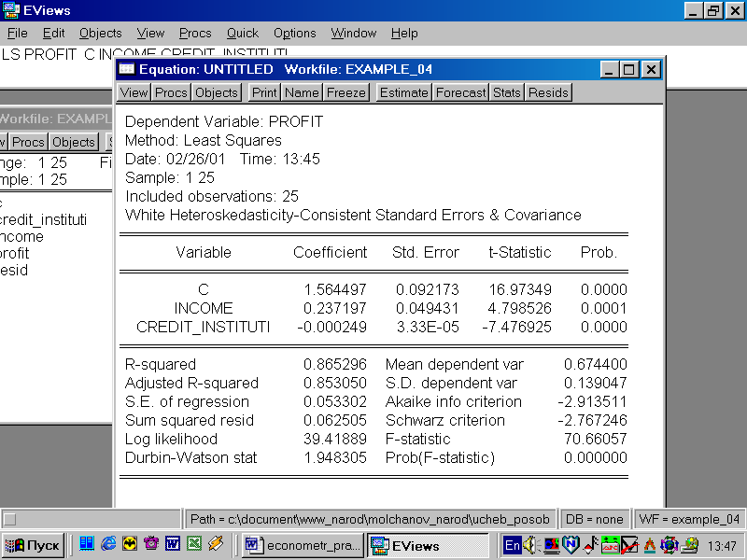Click the blue N shield tray icon
The image size is (747, 560).
point(571,545)
